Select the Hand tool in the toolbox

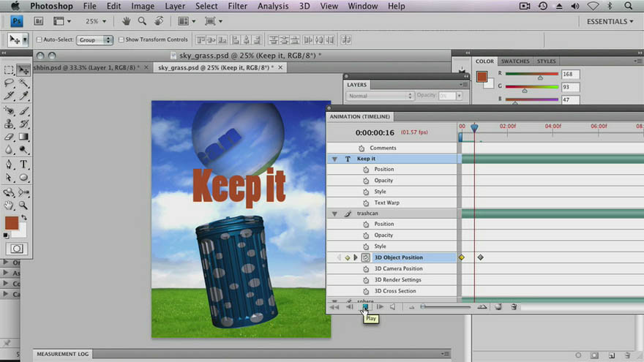pos(9,205)
